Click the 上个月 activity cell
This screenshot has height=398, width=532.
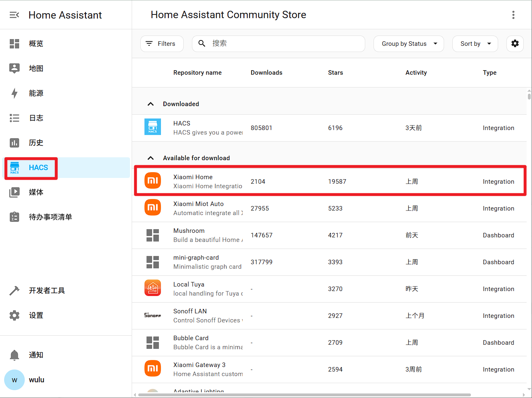[415, 316]
